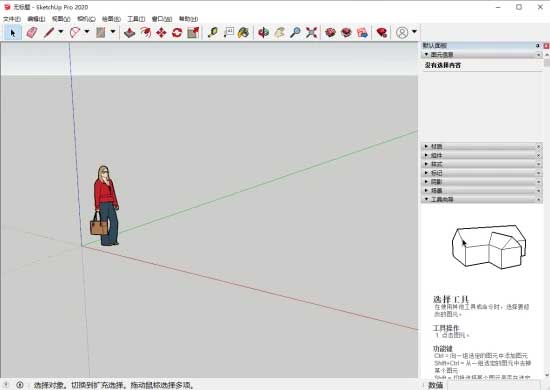Open the 编辑 menu
Screen dimensions: 550x390
36,19
